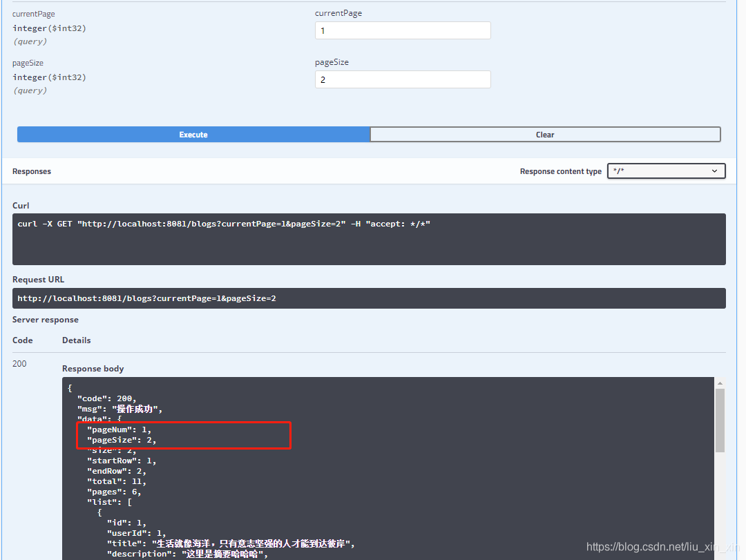Click the Clear button
Viewport: 746px width, 560px height.
pyautogui.click(x=545, y=135)
